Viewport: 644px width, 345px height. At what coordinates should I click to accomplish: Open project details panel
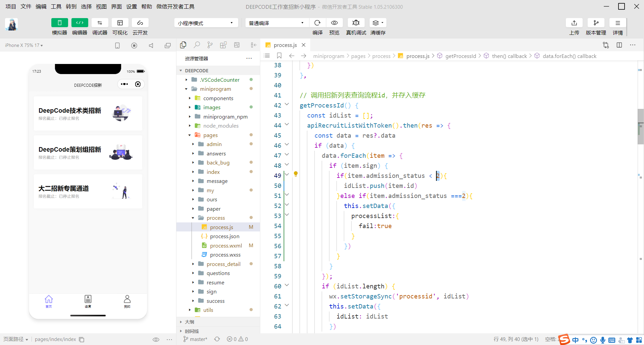click(618, 23)
